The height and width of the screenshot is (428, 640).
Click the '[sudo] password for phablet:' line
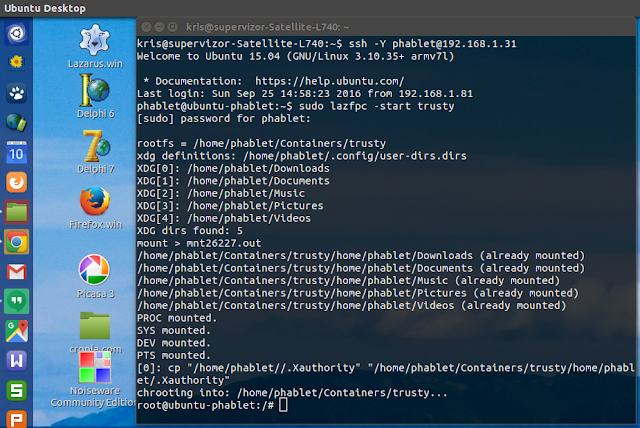(224, 119)
